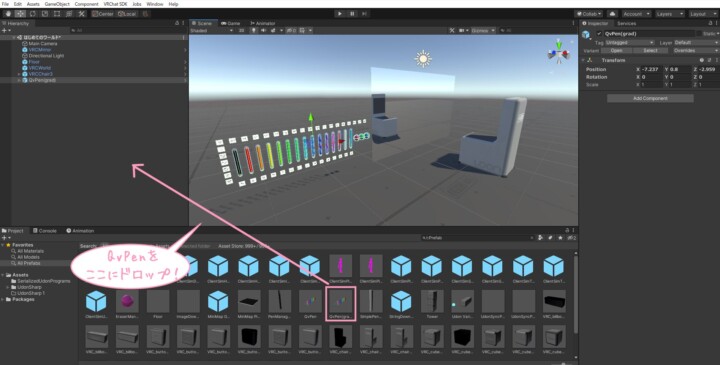Select the QvPen(grad) prefab thumbnail
Image resolution: width=720 pixels, height=365 pixels.
pos(340,303)
